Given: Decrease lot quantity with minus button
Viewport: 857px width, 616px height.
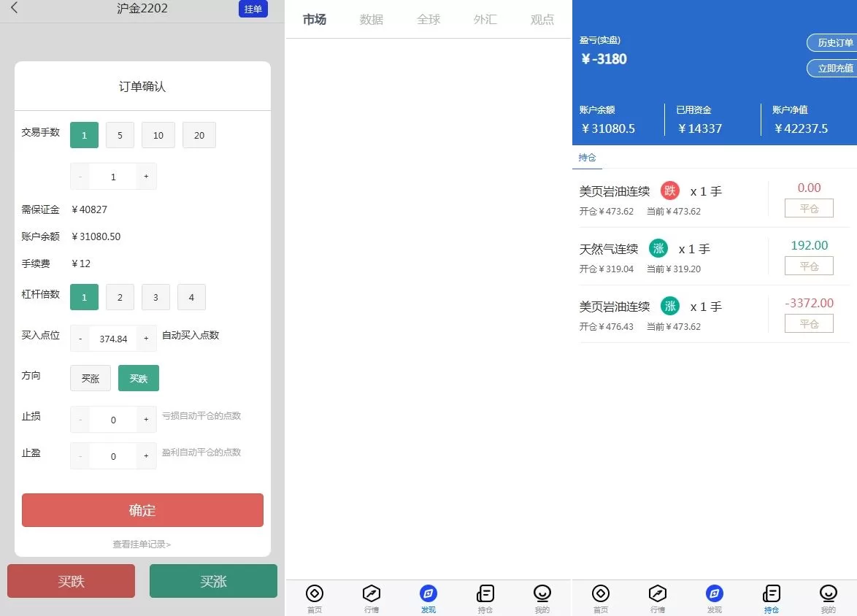Looking at the screenshot, I should pos(80,177).
